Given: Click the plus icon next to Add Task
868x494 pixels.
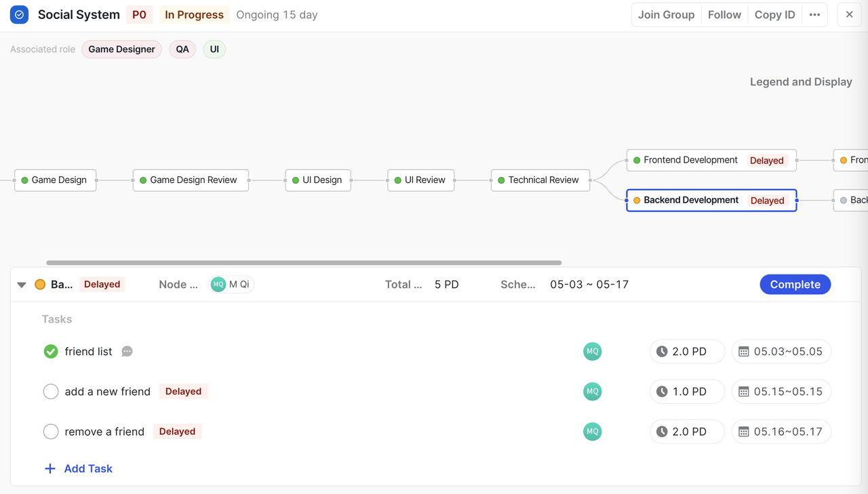Looking at the screenshot, I should click(50, 469).
